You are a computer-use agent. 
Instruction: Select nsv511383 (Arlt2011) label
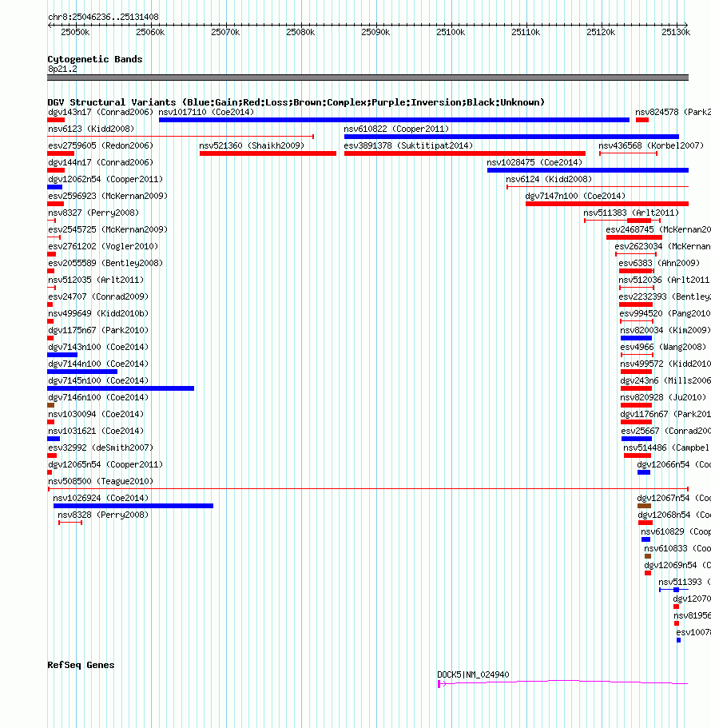tap(631, 213)
